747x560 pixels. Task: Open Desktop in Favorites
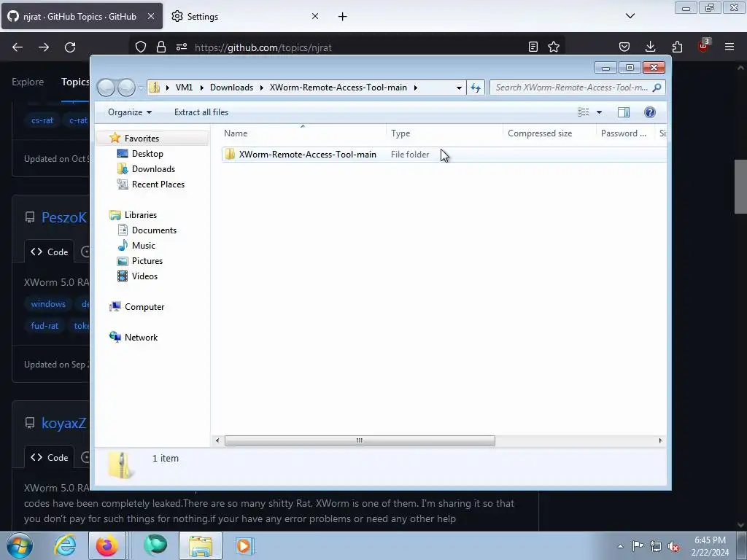click(147, 154)
